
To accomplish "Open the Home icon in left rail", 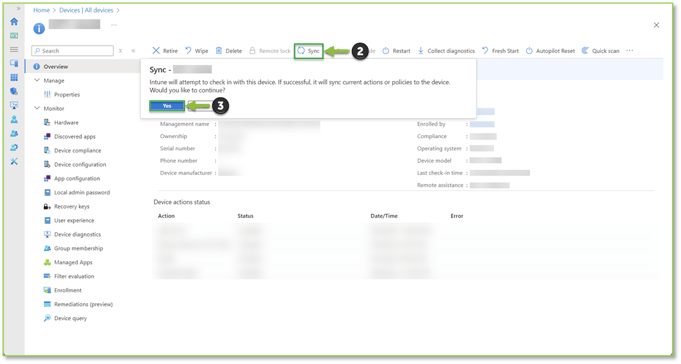I will (x=14, y=21).
